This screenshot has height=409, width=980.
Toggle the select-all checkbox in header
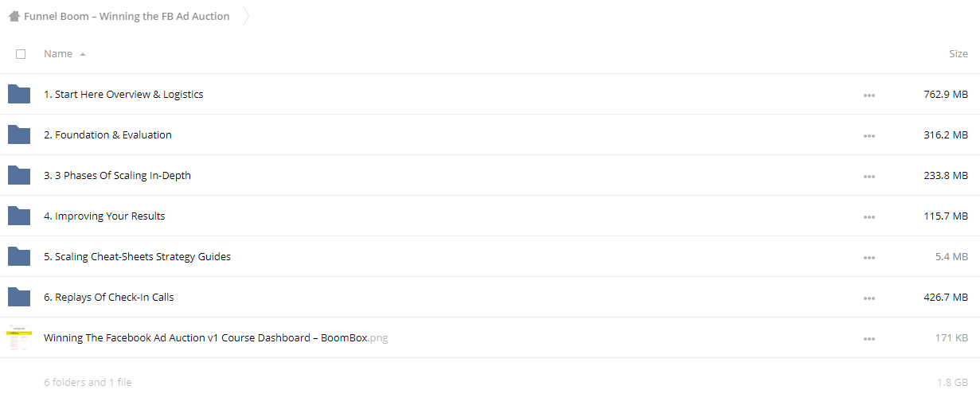click(21, 54)
